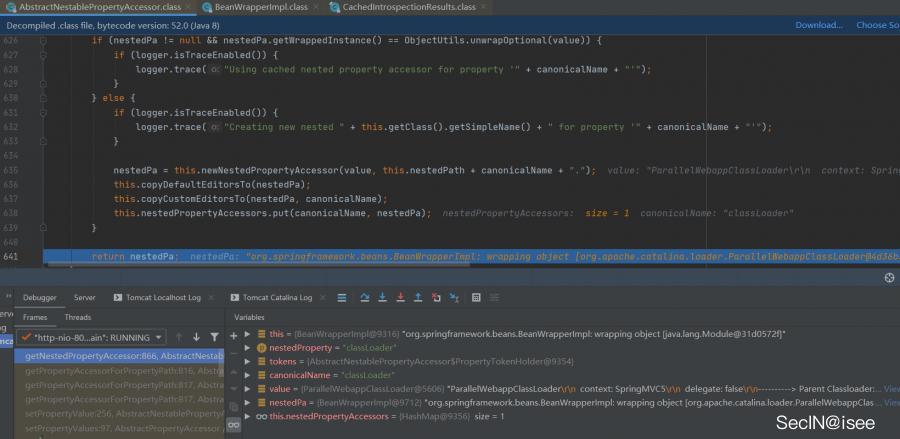Open the panel settings gear icon
900x439 pixels.
(x=890, y=278)
